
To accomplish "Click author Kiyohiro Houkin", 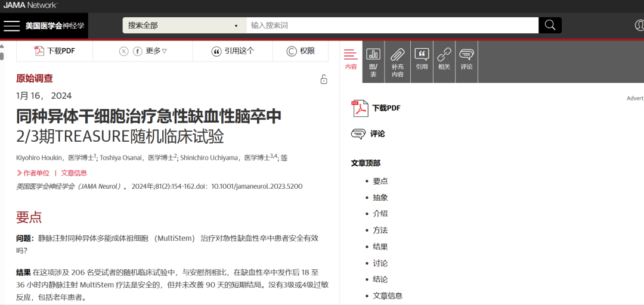I will click(x=39, y=158).
